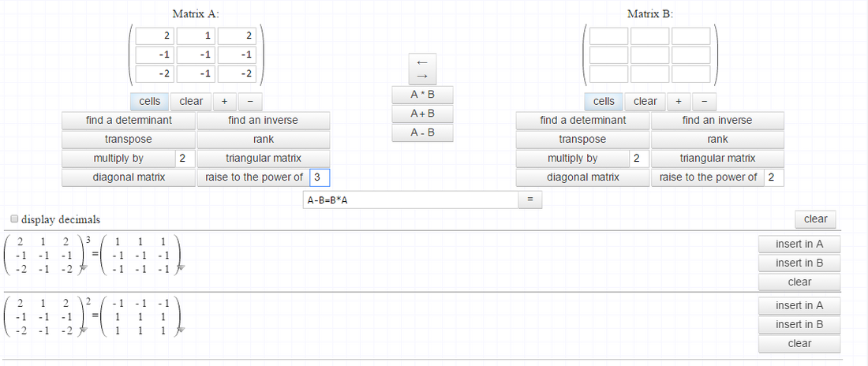Toggle the cells button for Matrix B

pos(604,101)
